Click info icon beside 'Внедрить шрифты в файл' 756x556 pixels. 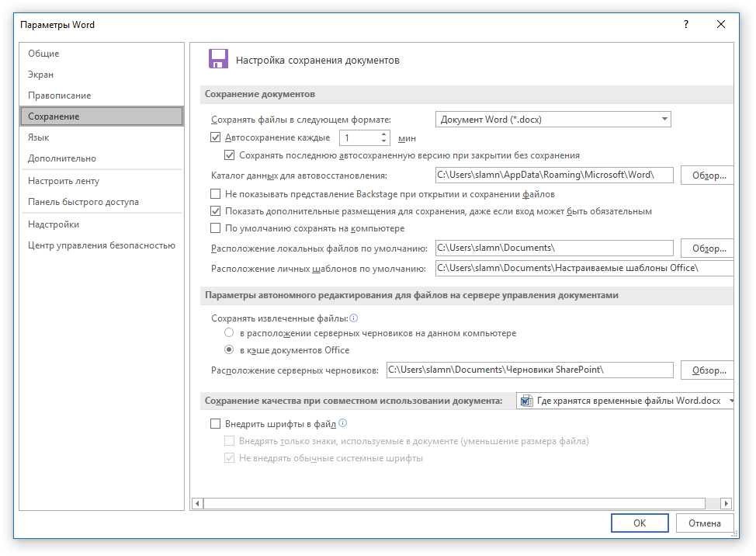(342, 424)
